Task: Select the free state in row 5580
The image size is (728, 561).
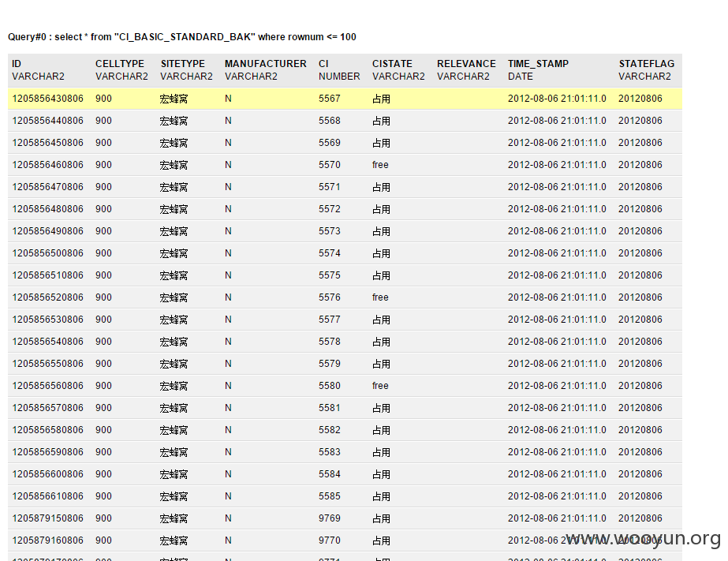Action: [x=380, y=386]
